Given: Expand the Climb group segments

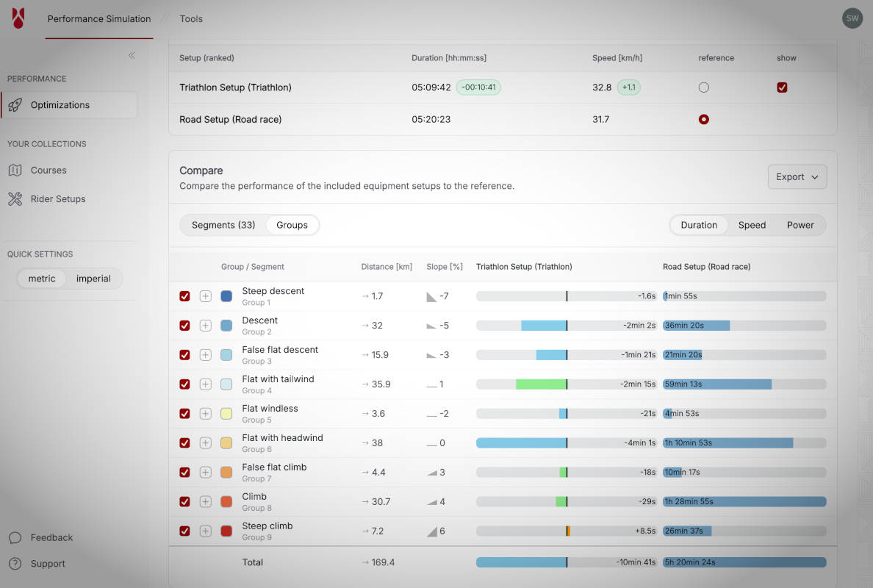Looking at the screenshot, I should pos(205,502).
